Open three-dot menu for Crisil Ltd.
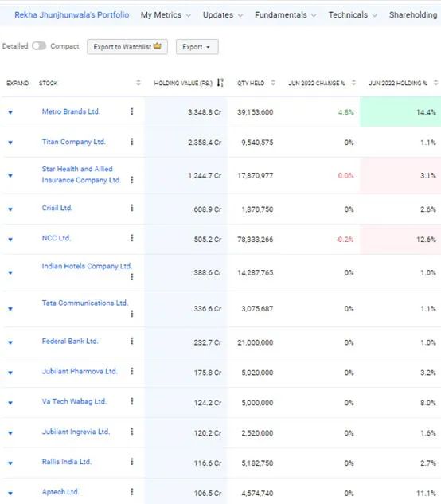Image resolution: width=441 pixels, height=504 pixels. 132,208
